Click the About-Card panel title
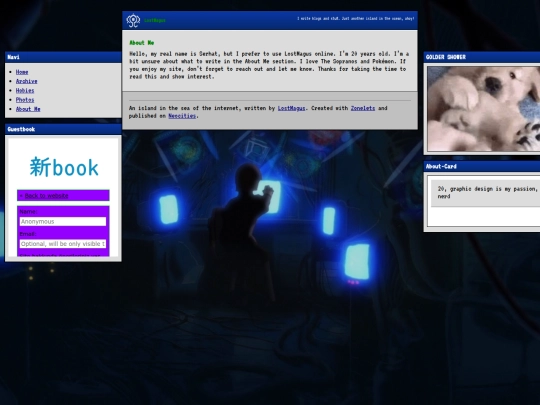 [x=441, y=167]
